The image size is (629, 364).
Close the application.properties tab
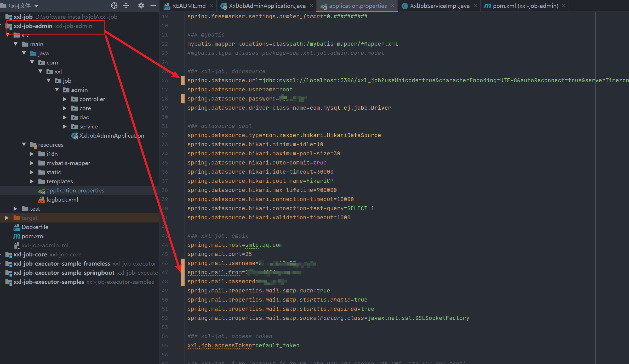(392, 5)
